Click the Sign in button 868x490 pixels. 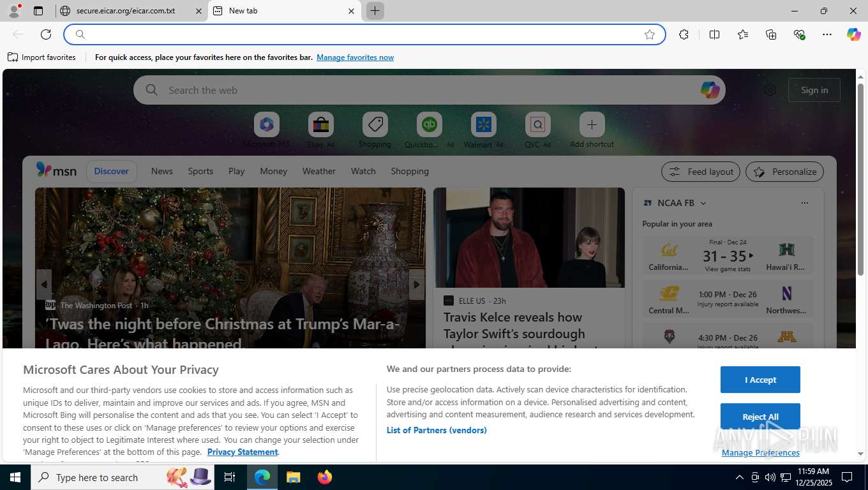(814, 90)
